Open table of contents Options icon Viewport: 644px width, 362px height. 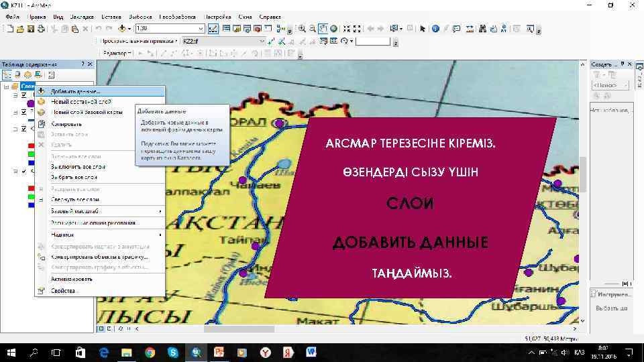coord(51,74)
